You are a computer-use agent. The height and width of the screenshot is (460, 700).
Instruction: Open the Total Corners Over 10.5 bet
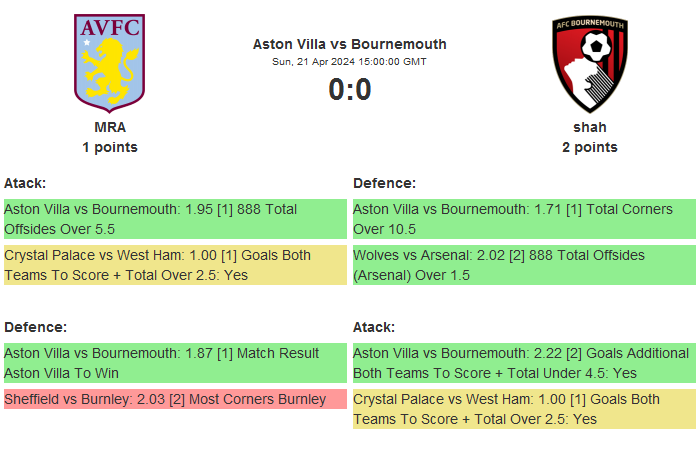pyautogui.click(x=524, y=219)
